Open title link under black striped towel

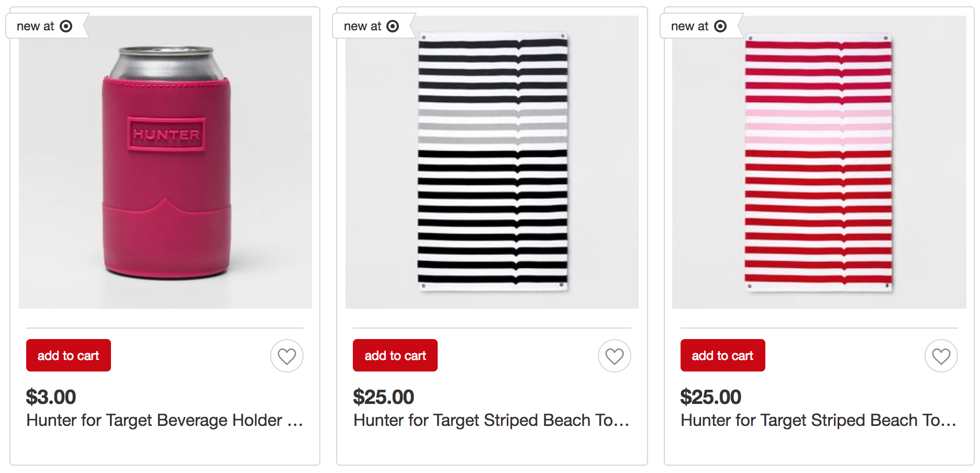(x=491, y=420)
